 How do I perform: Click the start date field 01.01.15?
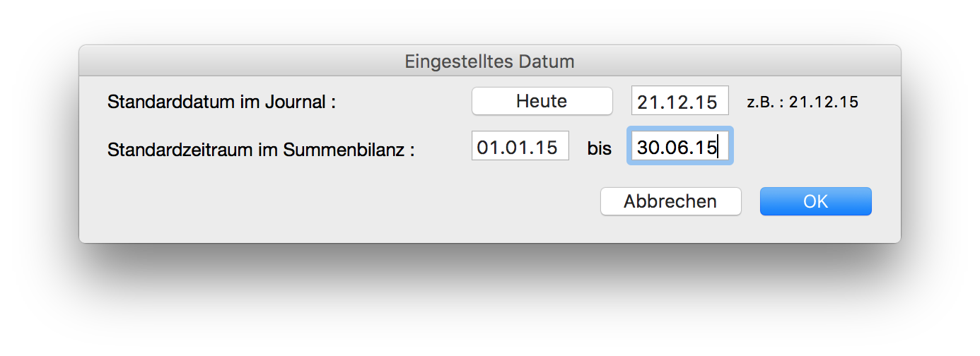click(520, 148)
